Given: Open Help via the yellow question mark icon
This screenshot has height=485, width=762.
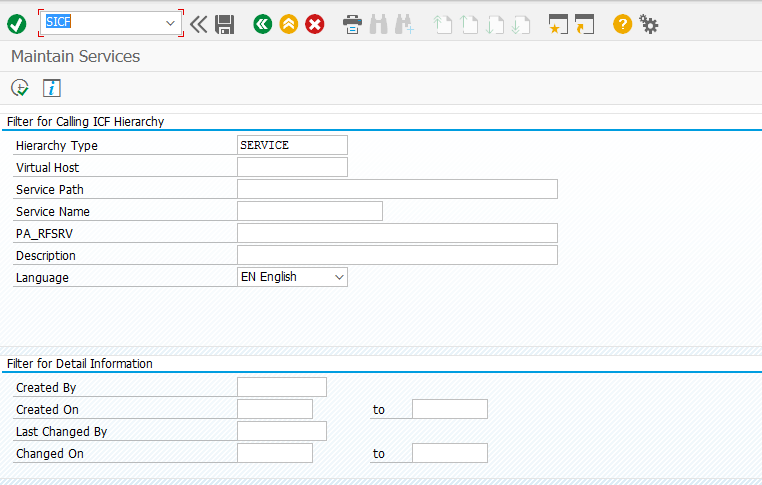Looking at the screenshot, I should pyautogui.click(x=623, y=24).
